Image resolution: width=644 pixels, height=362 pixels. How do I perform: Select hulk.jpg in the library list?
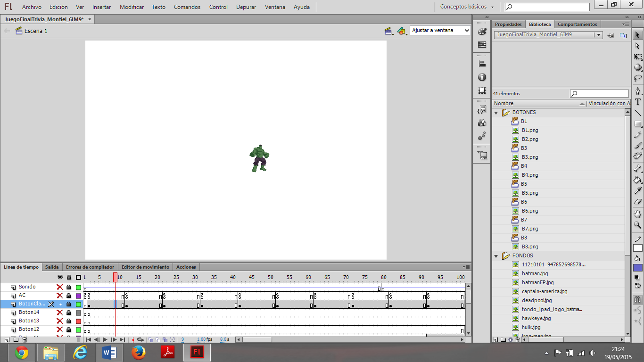(x=531, y=327)
